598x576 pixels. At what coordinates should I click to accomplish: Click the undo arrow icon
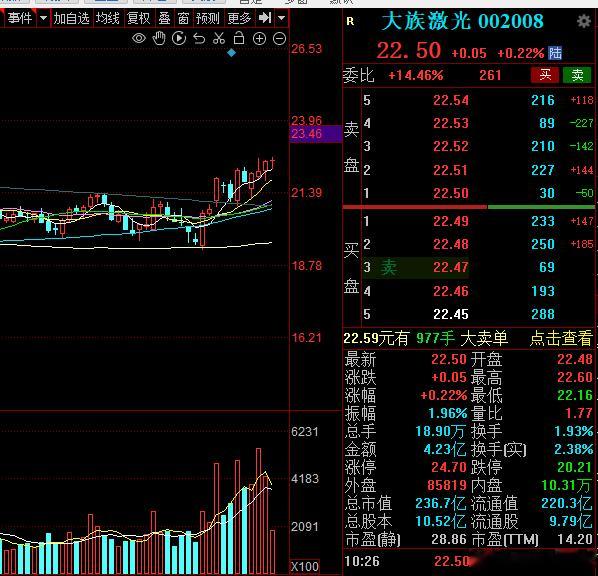click(x=199, y=39)
